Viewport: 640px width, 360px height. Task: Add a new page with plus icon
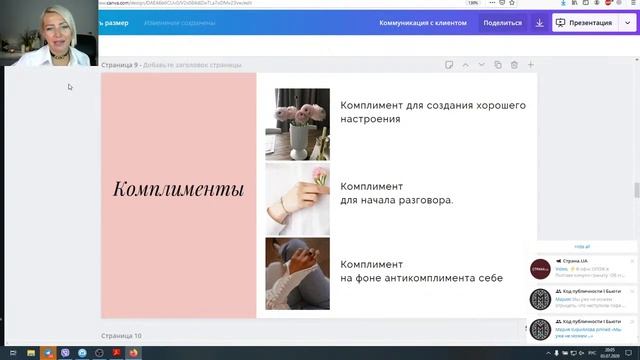click(x=531, y=65)
